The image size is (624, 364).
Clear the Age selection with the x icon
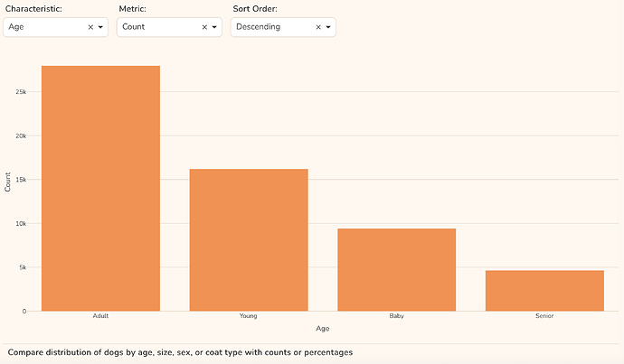(90, 27)
